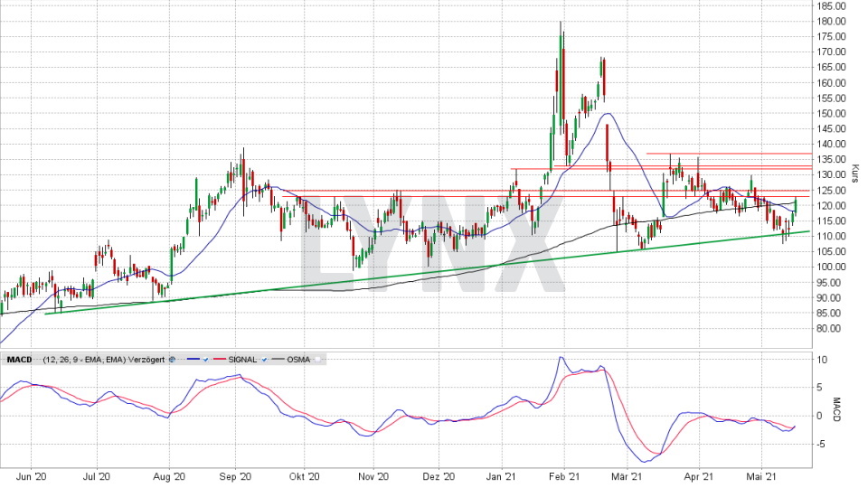Screen dimensions: 868x488
Task: Click the 125.00 price axis label
Action: 832,191
